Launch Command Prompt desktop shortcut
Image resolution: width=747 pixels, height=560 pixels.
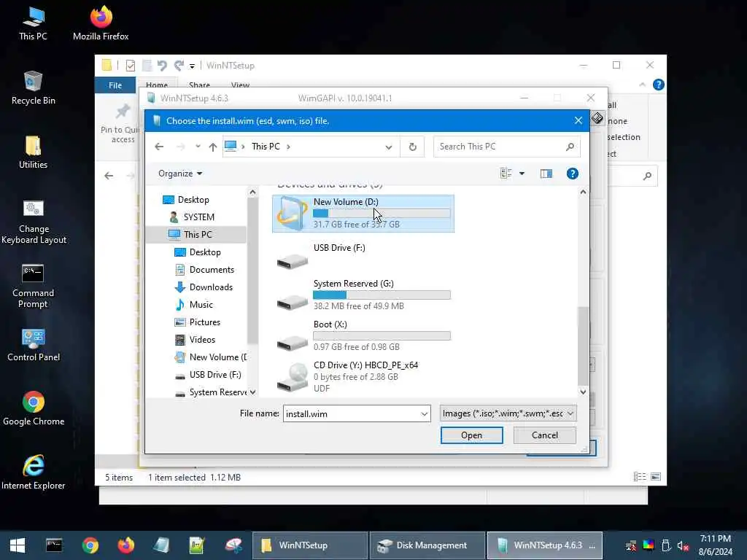pos(33,286)
